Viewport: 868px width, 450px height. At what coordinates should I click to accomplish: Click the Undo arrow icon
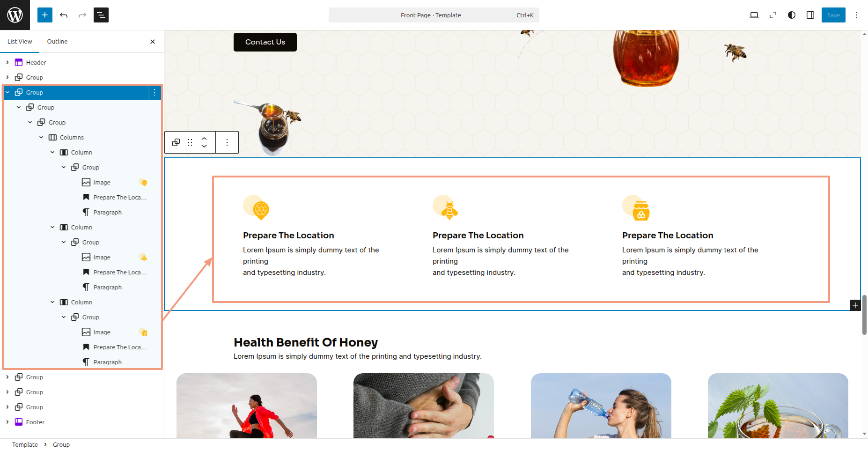point(64,15)
